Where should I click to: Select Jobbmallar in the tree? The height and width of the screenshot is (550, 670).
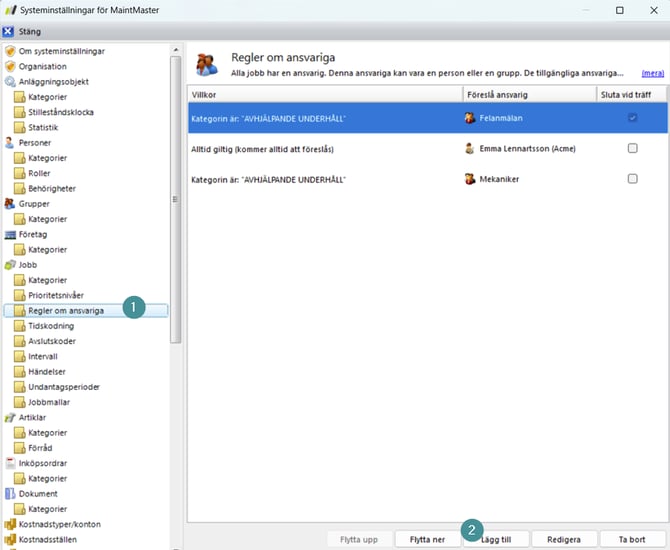tap(49, 403)
